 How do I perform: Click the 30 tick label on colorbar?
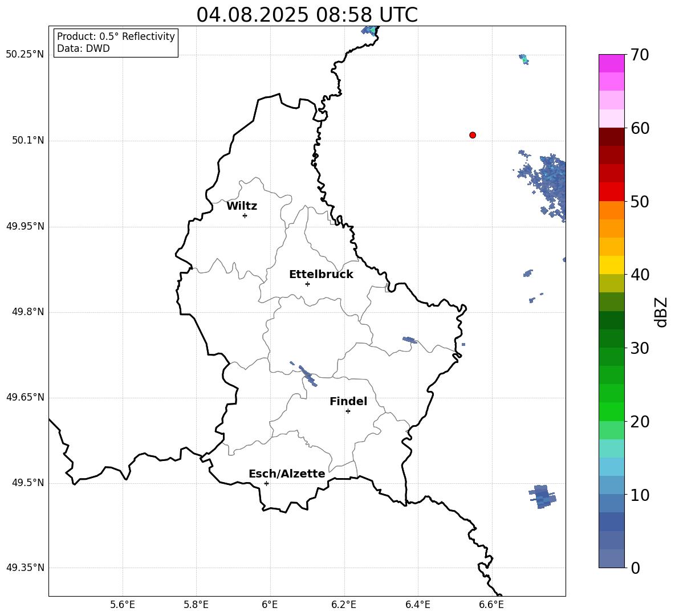(x=640, y=348)
